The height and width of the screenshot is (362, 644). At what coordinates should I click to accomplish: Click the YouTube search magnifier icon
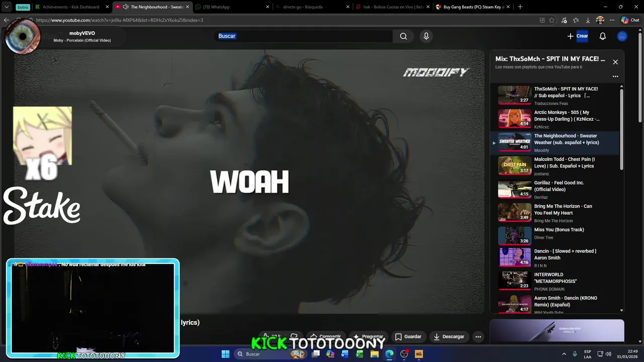pyautogui.click(x=404, y=36)
